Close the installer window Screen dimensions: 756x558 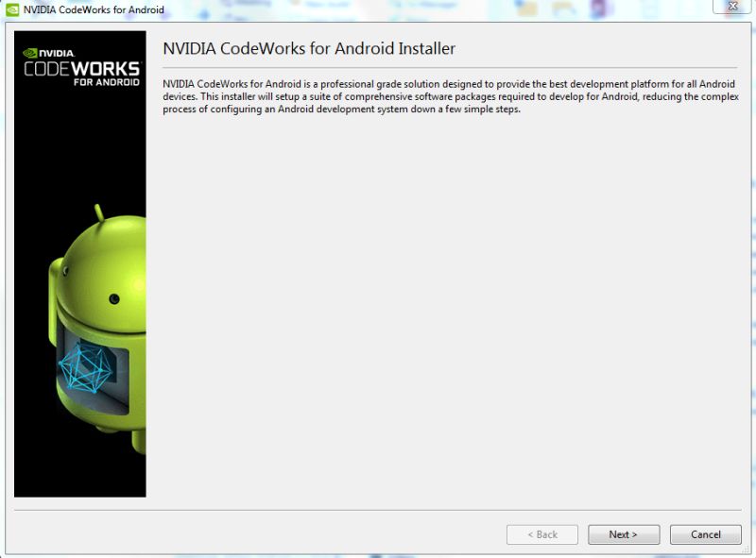[x=732, y=7]
